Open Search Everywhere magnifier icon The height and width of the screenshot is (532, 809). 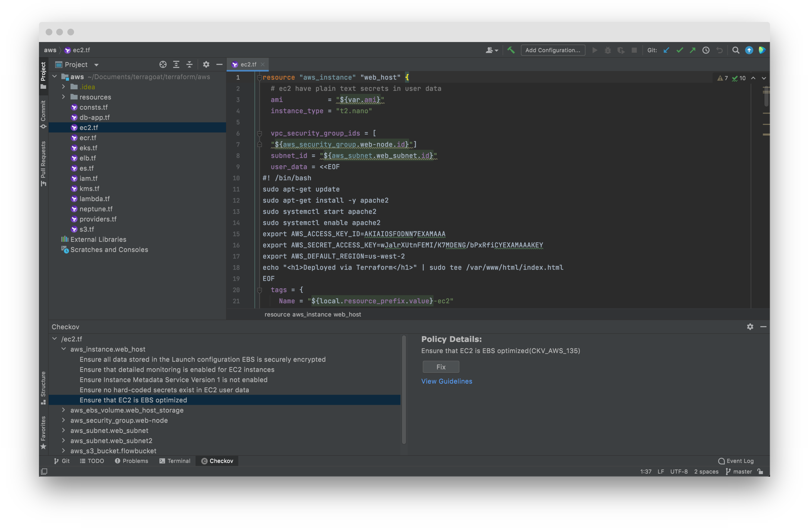736,50
